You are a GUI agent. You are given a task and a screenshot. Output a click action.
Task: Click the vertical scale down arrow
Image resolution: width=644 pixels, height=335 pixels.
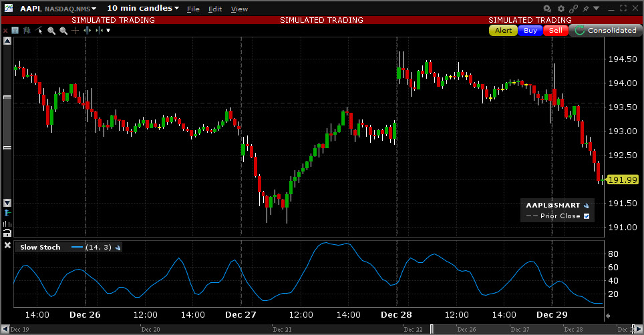click(x=7, y=203)
